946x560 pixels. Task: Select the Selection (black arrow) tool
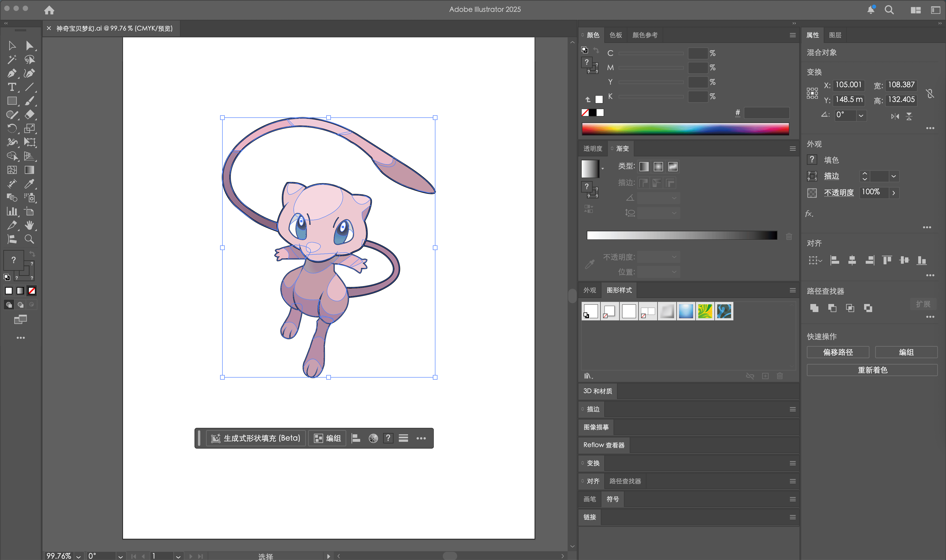[12, 46]
